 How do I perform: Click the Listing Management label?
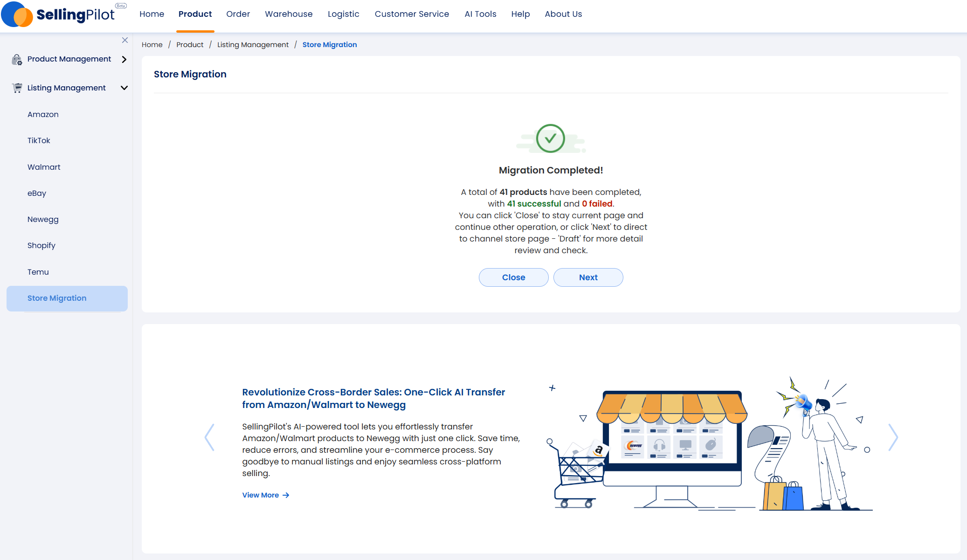(x=66, y=88)
